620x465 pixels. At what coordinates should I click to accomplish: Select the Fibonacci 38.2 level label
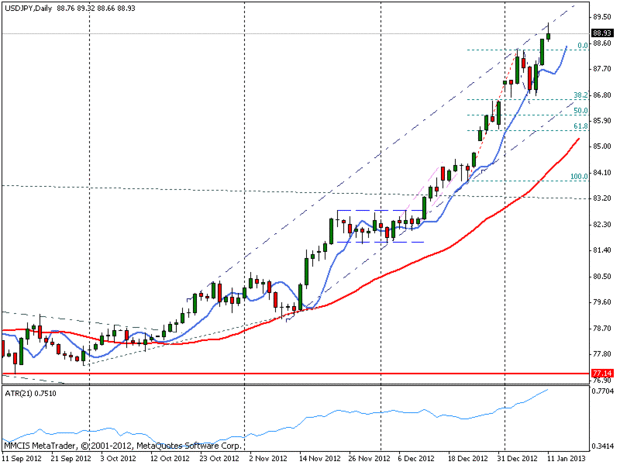pyautogui.click(x=580, y=95)
